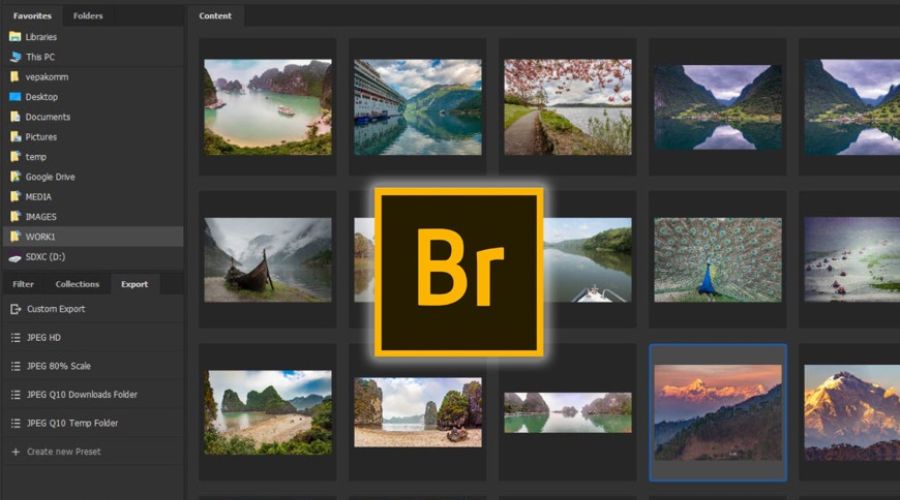
Task: Select the WORK1 label
Action: [x=40, y=237]
